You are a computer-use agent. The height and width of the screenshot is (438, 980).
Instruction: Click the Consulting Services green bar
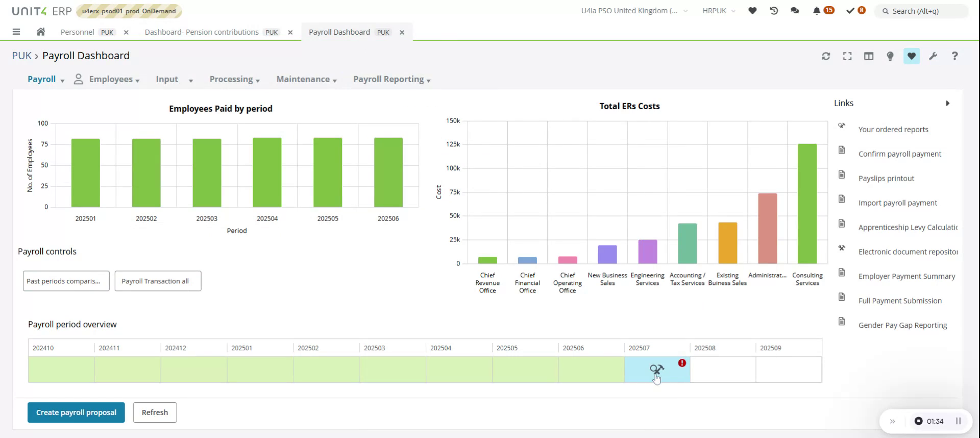pyautogui.click(x=807, y=204)
